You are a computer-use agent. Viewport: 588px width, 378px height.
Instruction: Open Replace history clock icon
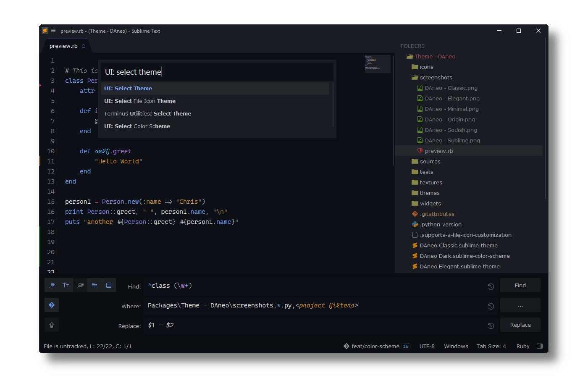491,326
